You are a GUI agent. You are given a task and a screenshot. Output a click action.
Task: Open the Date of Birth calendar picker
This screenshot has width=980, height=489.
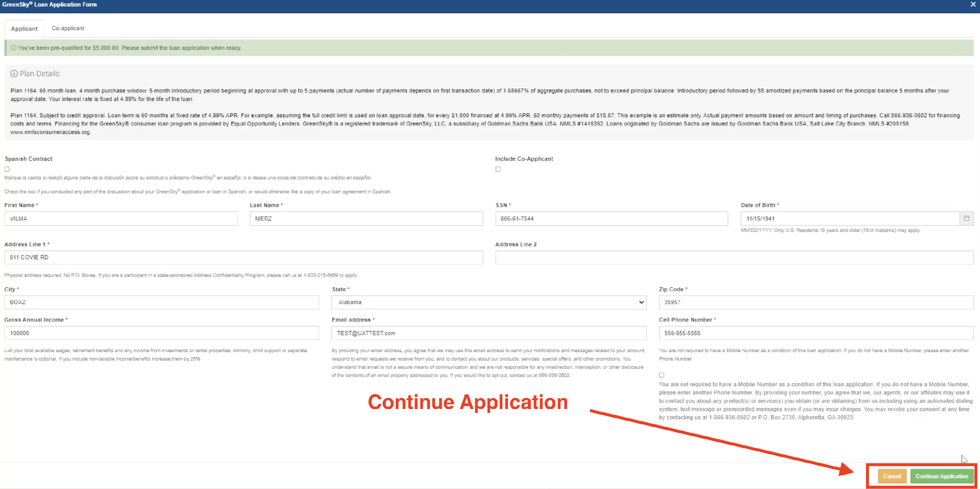tap(966, 218)
